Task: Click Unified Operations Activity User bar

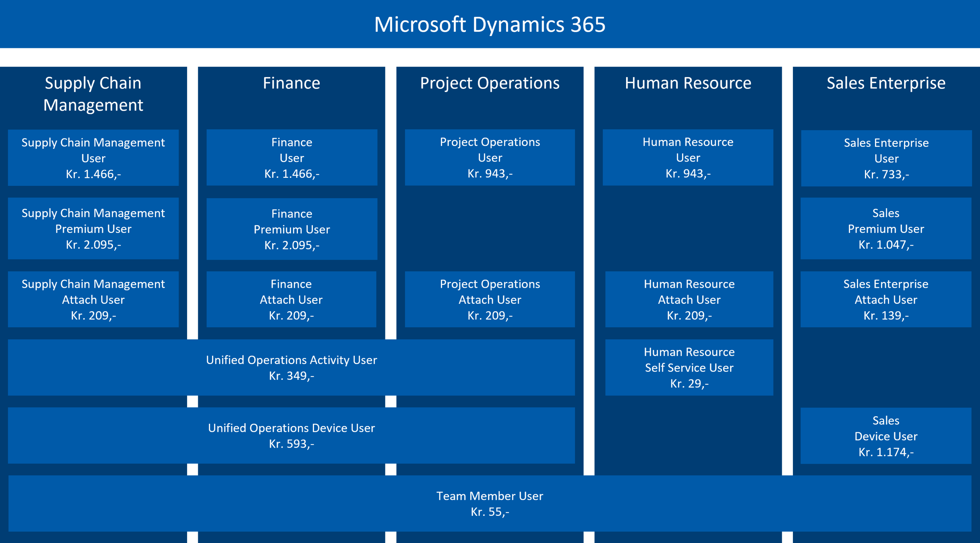Action: [x=291, y=367]
